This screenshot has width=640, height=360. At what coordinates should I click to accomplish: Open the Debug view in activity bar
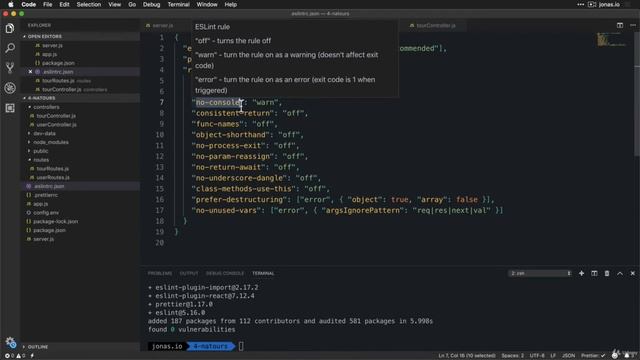click(10, 88)
